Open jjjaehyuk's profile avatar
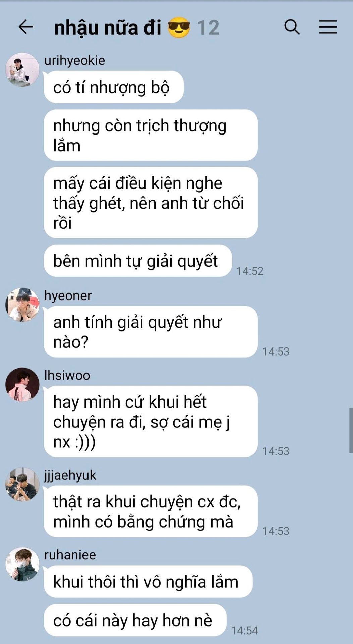 22,484
